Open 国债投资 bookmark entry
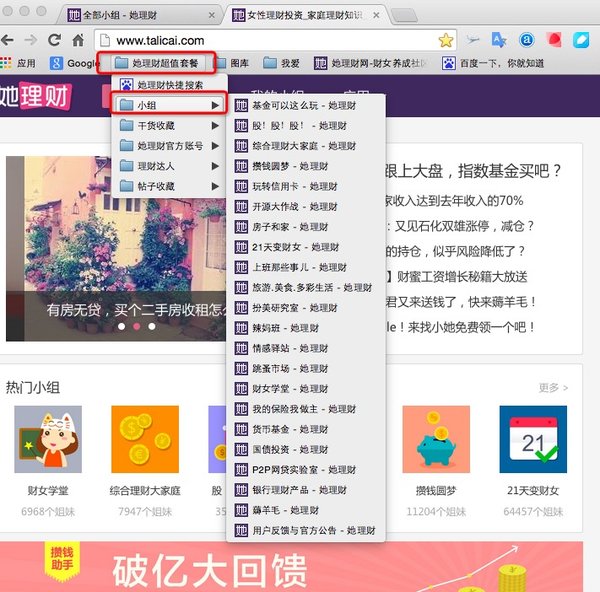Viewport: 600px width, 592px height. point(305,449)
